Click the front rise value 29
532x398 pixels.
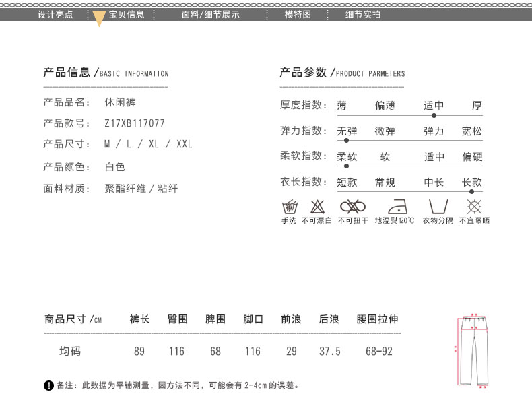tap(292, 352)
